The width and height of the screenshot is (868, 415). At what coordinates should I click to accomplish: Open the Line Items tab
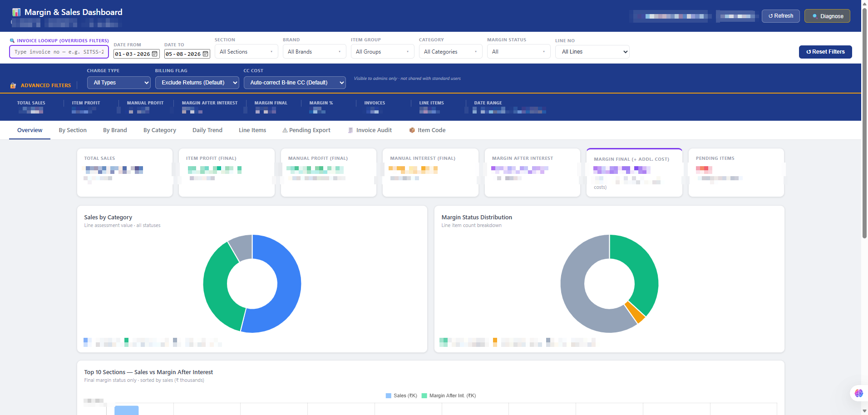252,130
